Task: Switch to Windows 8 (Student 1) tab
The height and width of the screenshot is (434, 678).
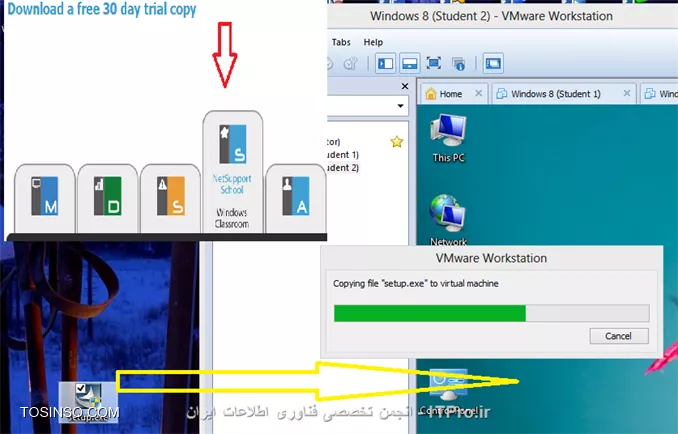Action: (563, 94)
